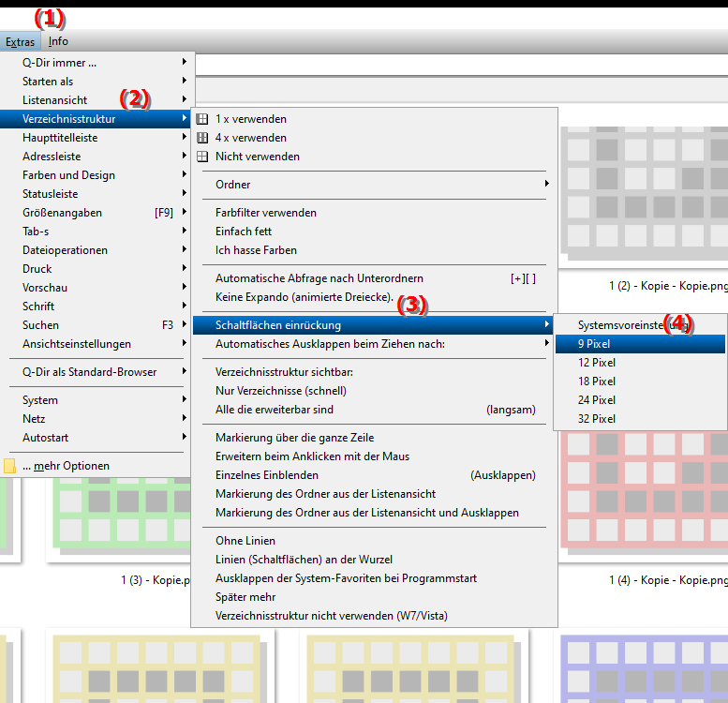Expand Statusleiste submenu
This screenshot has width=728, height=703.
pos(96,194)
